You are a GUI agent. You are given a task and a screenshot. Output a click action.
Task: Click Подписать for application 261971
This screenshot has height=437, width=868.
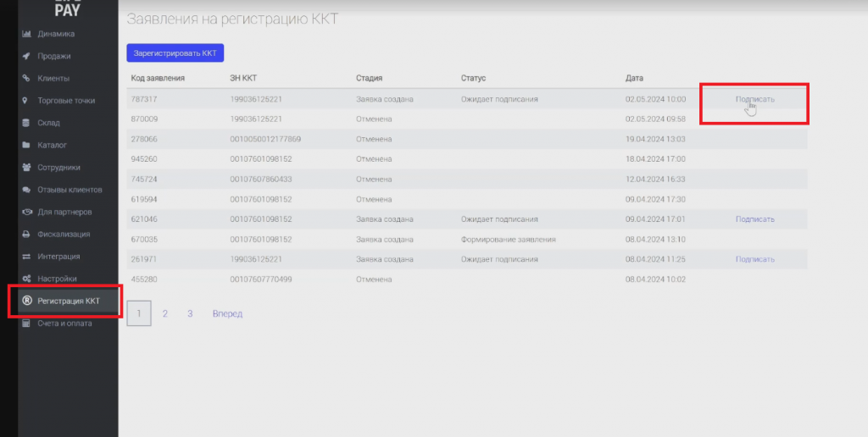pos(755,259)
